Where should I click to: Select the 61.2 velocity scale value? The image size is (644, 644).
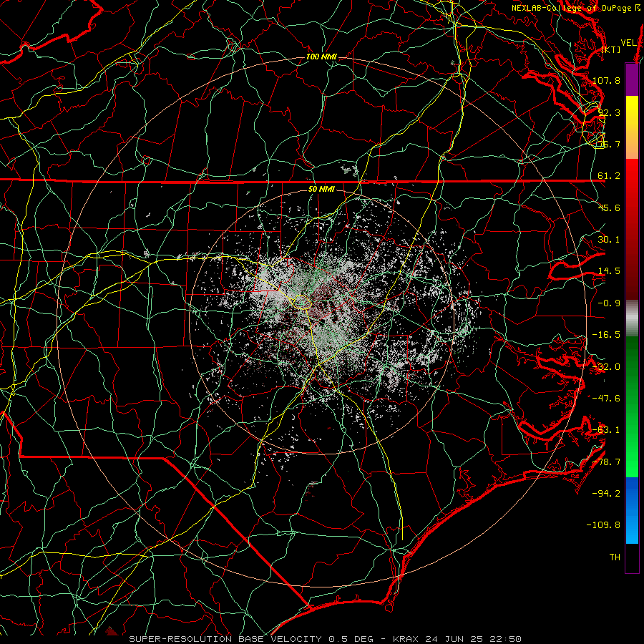[609, 176]
